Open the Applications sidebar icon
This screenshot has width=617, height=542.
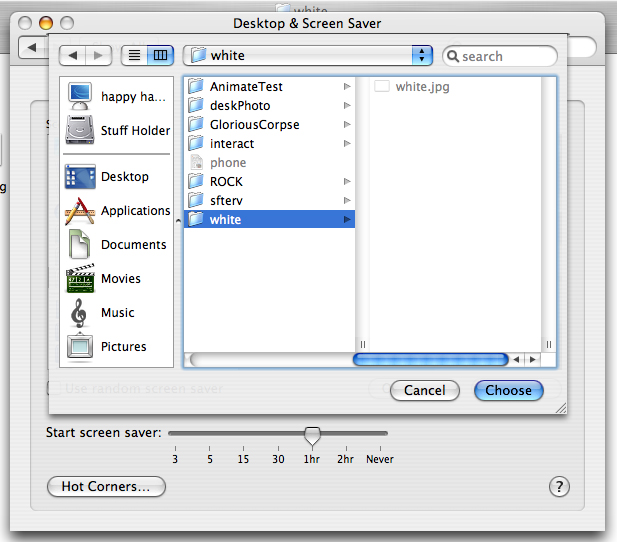tap(80, 211)
